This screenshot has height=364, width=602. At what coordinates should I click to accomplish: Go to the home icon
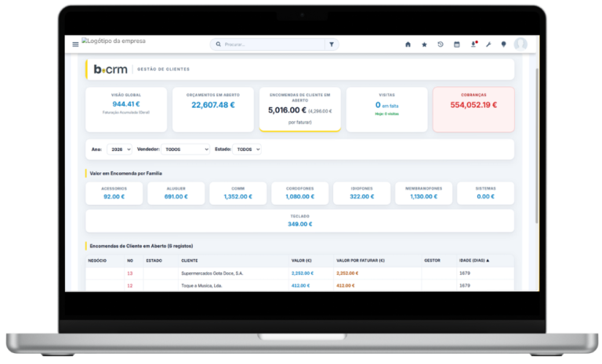click(408, 45)
